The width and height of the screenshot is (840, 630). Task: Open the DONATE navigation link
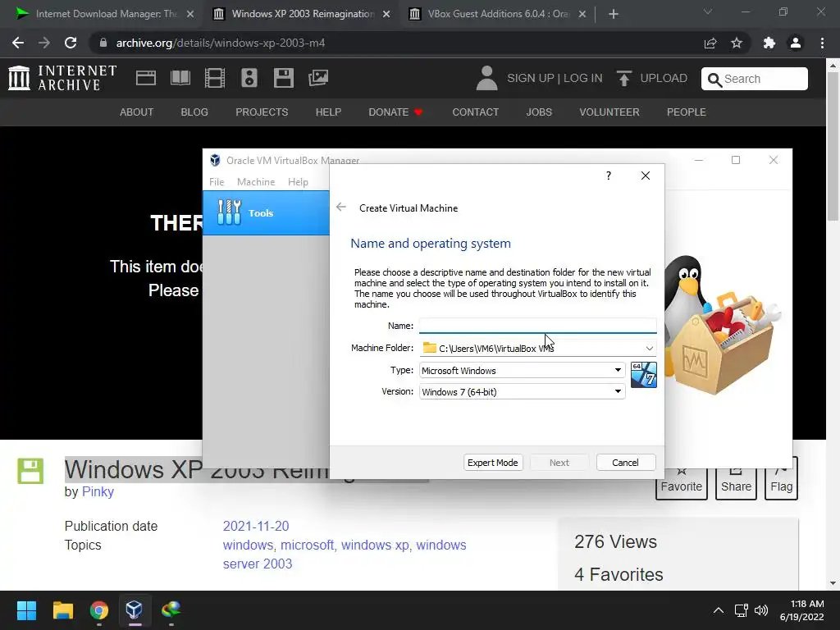(395, 112)
